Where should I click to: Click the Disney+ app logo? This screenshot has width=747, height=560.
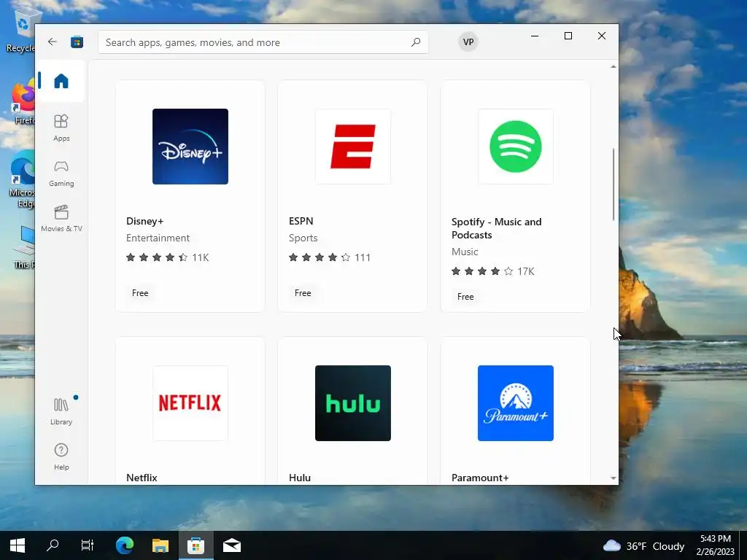tap(190, 146)
